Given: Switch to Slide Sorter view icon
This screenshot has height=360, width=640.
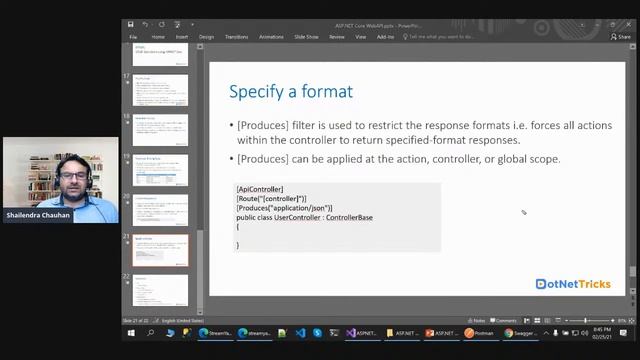Looking at the screenshot, I should coord(537,321).
